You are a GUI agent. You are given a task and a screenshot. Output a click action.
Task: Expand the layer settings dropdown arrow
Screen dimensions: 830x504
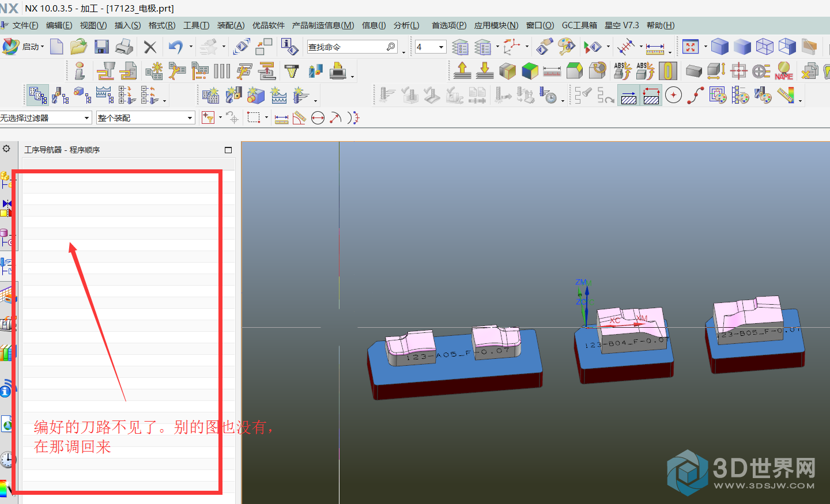coord(497,47)
